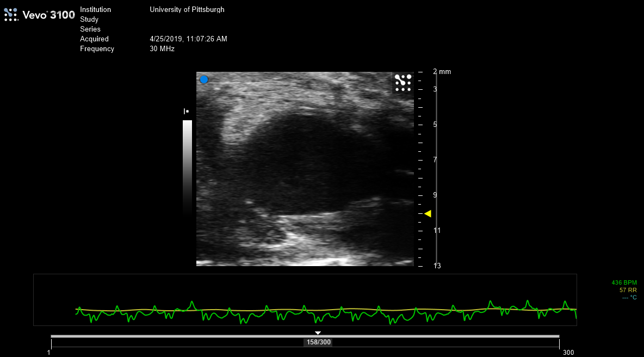Viewport: 644px width, 357px height.
Task: Click the frame 300 end label
Action: pyautogui.click(x=568, y=353)
